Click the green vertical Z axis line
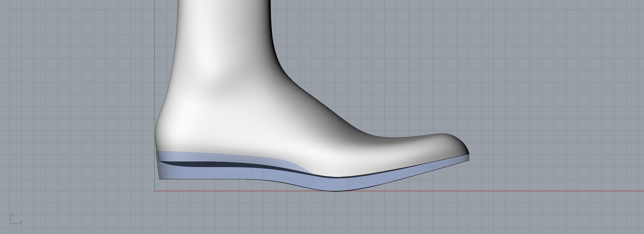 [x=155, y=58]
